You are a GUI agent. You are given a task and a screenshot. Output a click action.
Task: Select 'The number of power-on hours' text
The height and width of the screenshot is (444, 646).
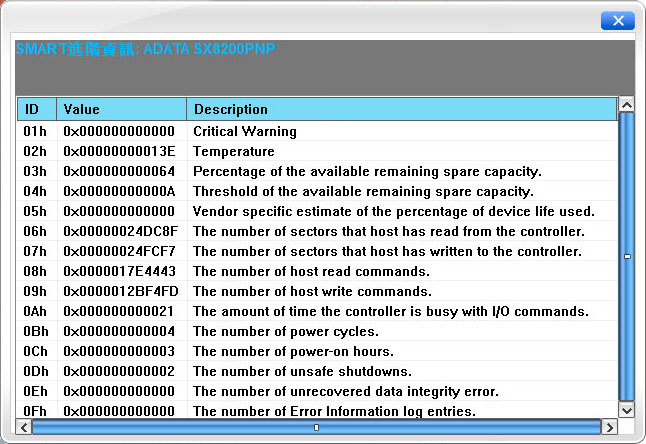[293, 351]
